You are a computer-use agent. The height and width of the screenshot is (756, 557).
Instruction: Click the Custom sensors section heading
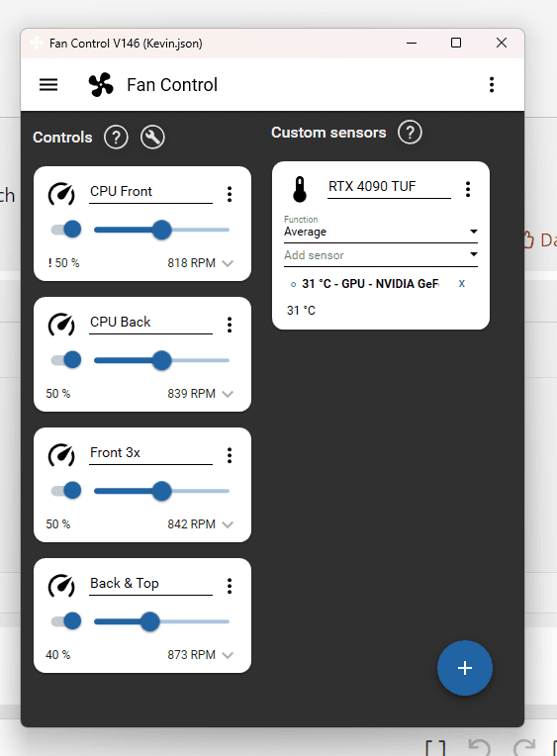328,133
